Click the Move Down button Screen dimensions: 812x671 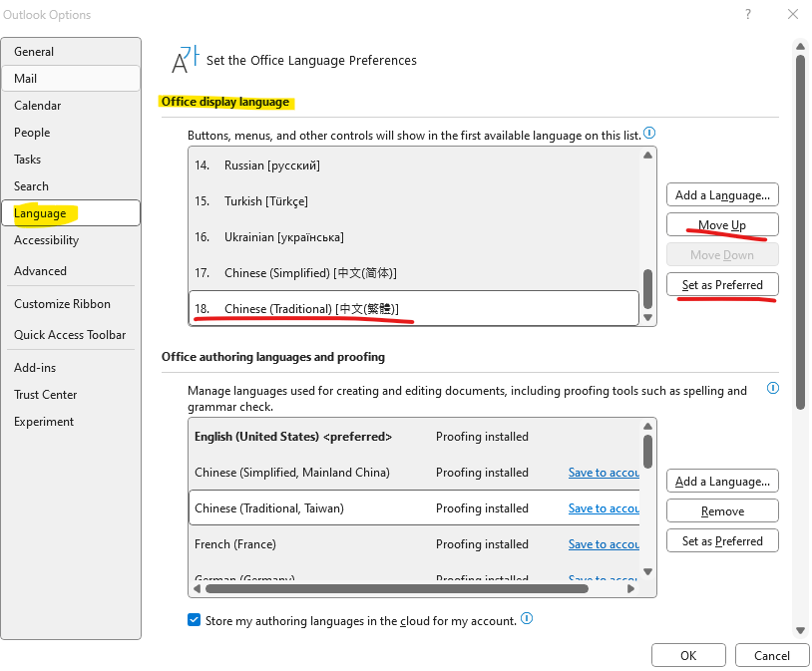click(722, 254)
